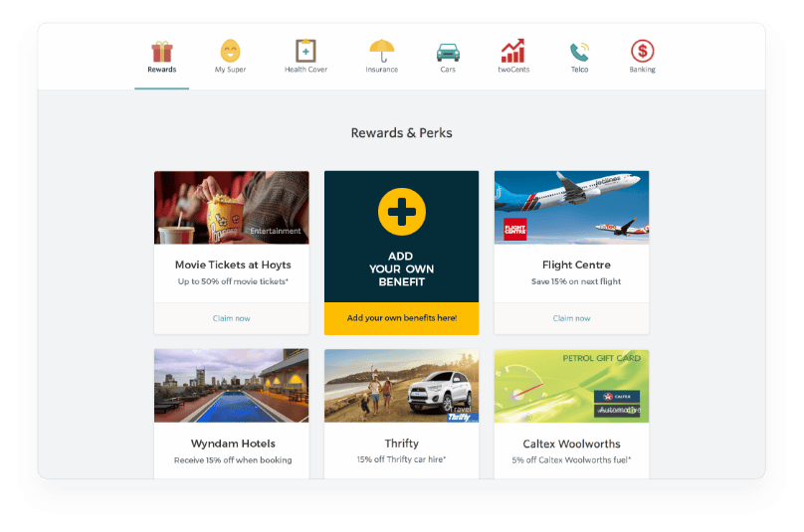Click '15% off Thrifty car hire' text
The width and height of the screenshot is (804, 532).
click(x=401, y=459)
